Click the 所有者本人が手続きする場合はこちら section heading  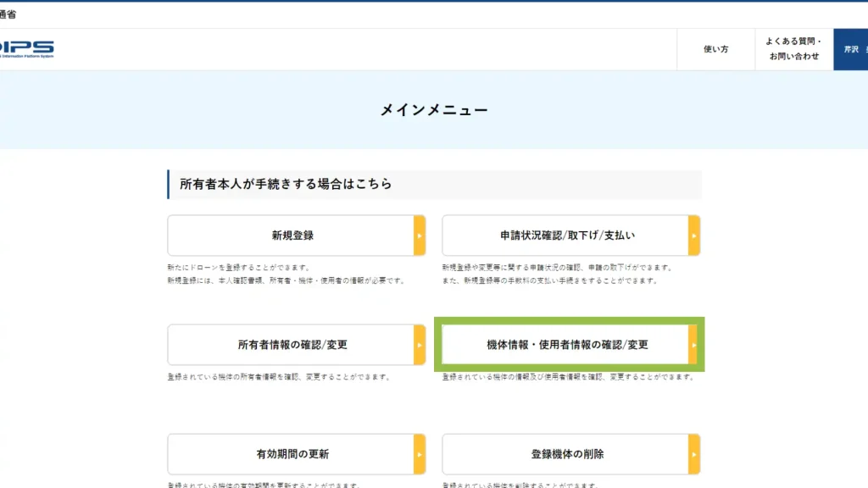tap(286, 184)
